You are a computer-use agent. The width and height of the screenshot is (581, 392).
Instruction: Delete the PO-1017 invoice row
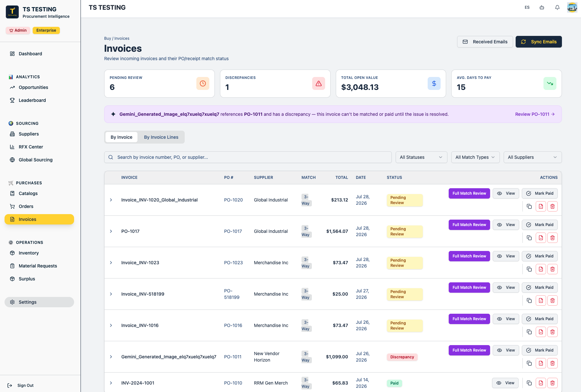pos(553,238)
